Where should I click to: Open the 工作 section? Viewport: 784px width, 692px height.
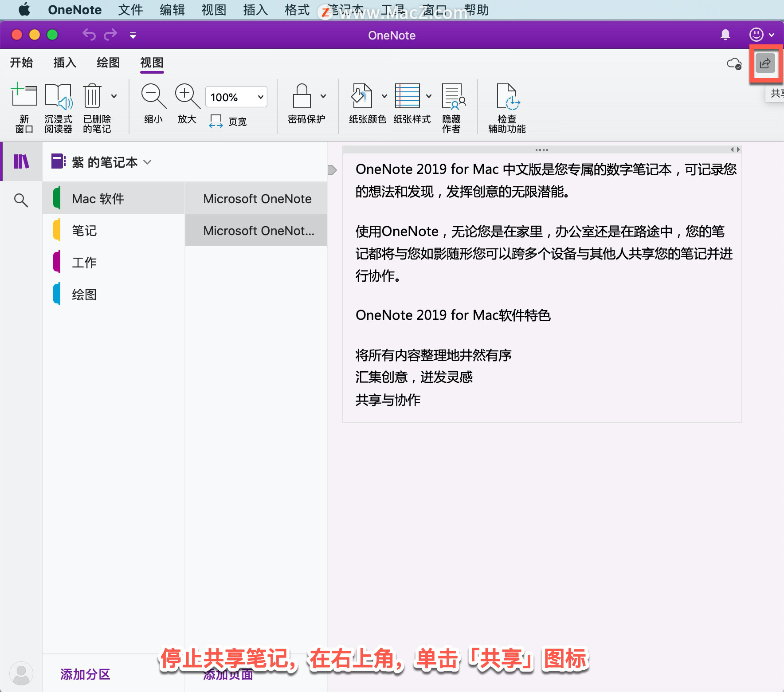pyautogui.click(x=114, y=262)
